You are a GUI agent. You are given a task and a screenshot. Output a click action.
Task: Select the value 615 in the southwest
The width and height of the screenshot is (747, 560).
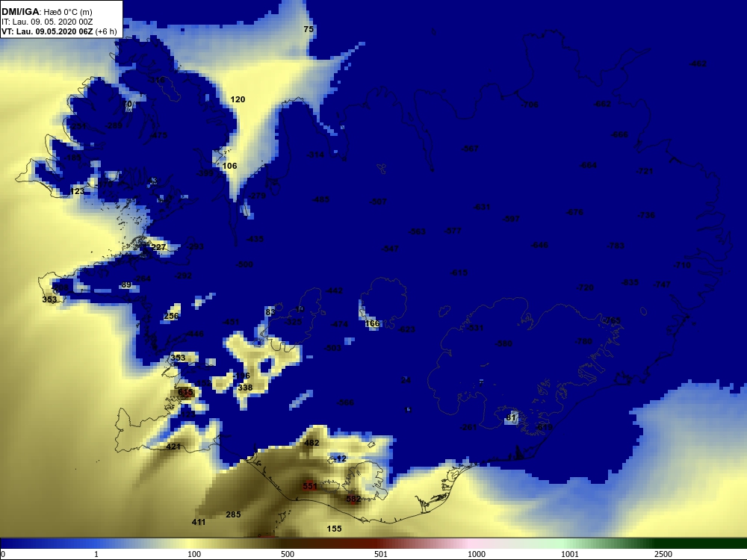[x=185, y=393]
